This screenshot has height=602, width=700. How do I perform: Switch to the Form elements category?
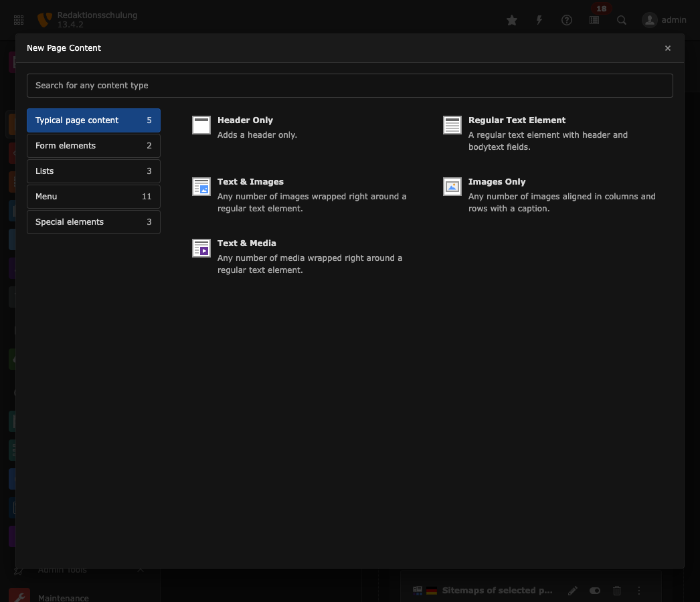click(x=93, y=146)
